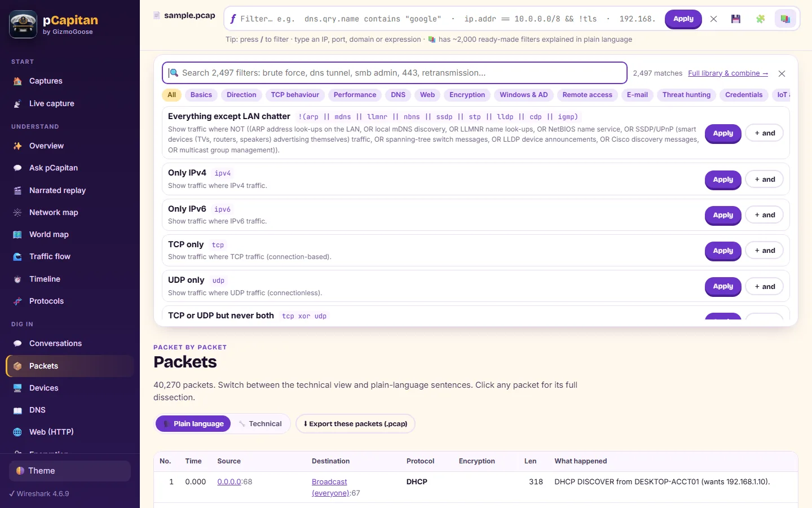Screen dimensions: 812x508
Task: Click the pCapitan captain logo
Action: [x=23, y=24]
